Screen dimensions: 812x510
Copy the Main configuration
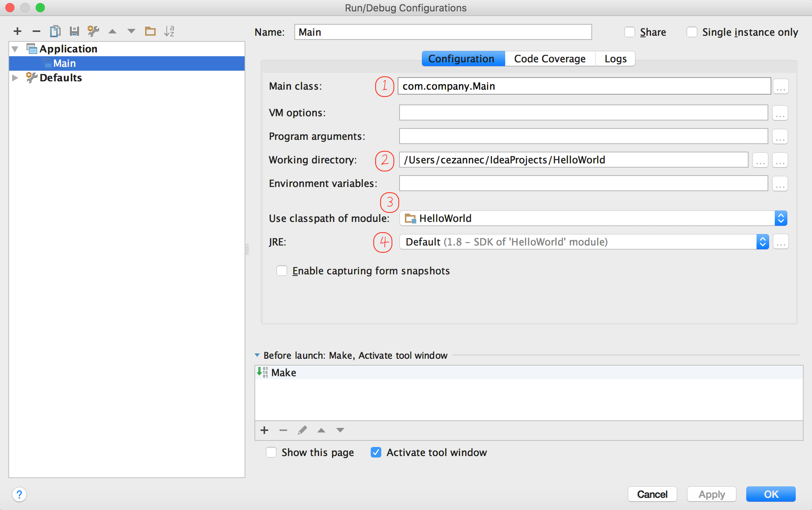point(55,31)
